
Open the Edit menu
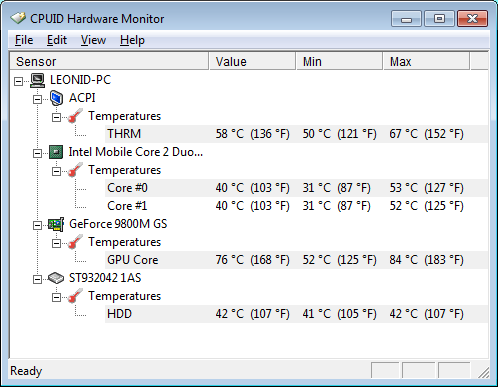click(x=57, y=40)
